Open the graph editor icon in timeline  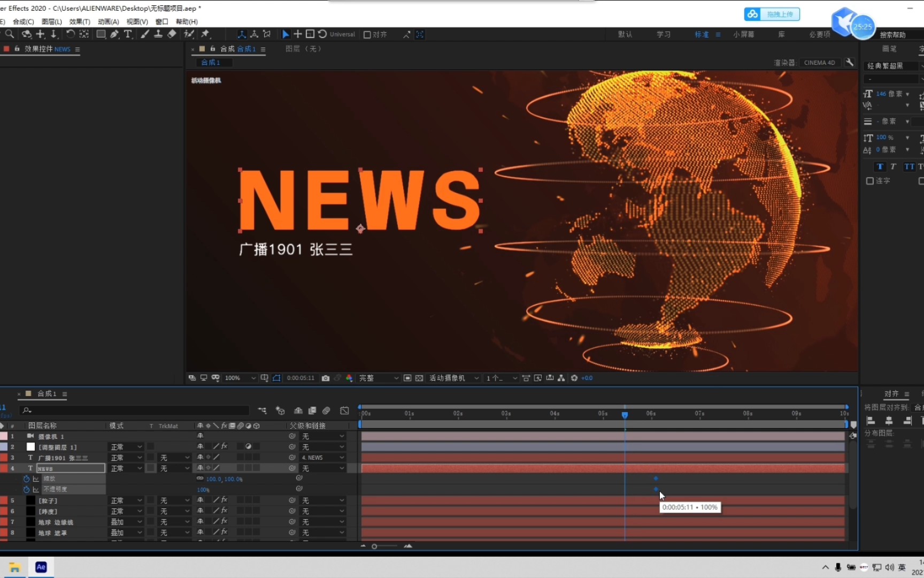point(345,410)
